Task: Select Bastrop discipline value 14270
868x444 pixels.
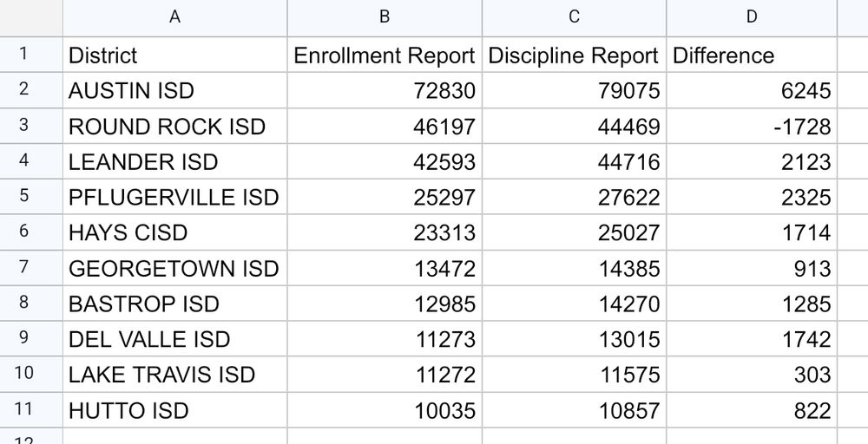Action: pos(574,304)
